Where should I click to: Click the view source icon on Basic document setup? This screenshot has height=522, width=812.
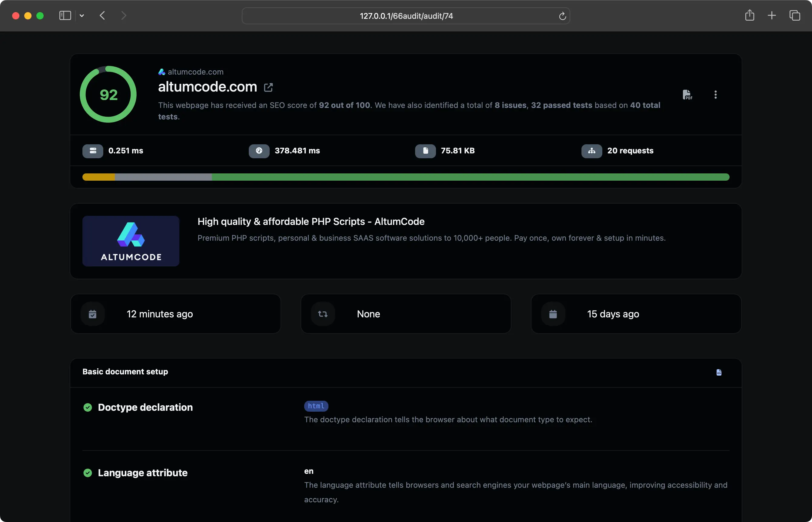tap(719, 372)
